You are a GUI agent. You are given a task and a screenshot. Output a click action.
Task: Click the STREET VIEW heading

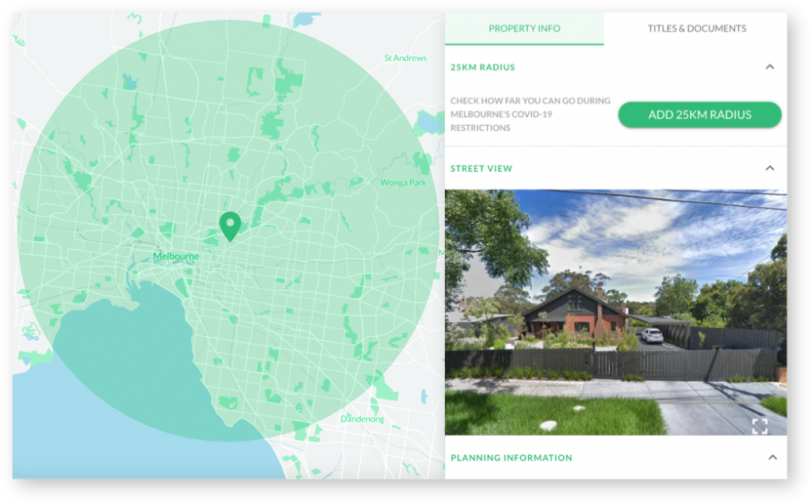[481, 168]
